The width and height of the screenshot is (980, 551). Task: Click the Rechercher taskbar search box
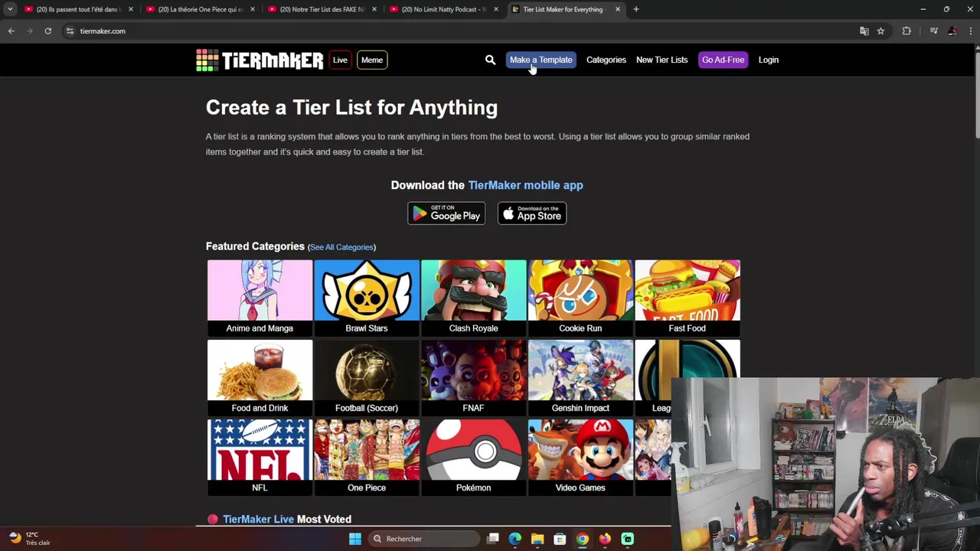(x=423, y=539)
